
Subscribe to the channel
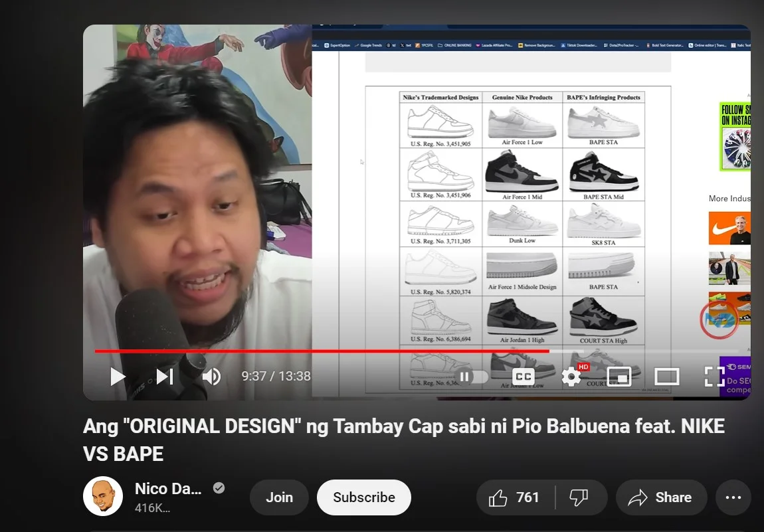tap(364, 497)
